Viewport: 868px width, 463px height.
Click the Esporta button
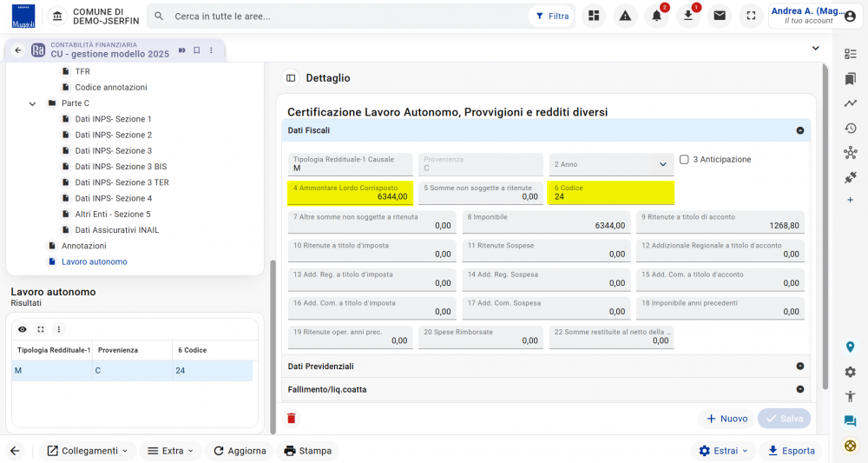click(x=791, y=451)
